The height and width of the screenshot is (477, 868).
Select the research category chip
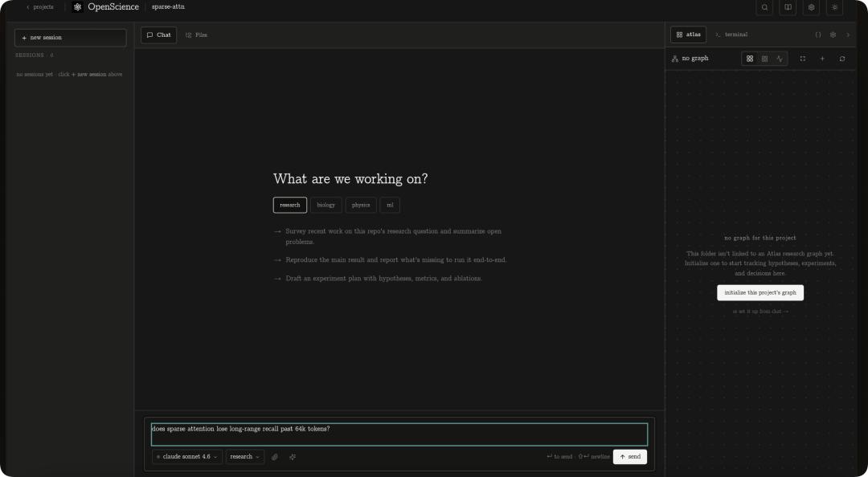(x=290, y=205)
